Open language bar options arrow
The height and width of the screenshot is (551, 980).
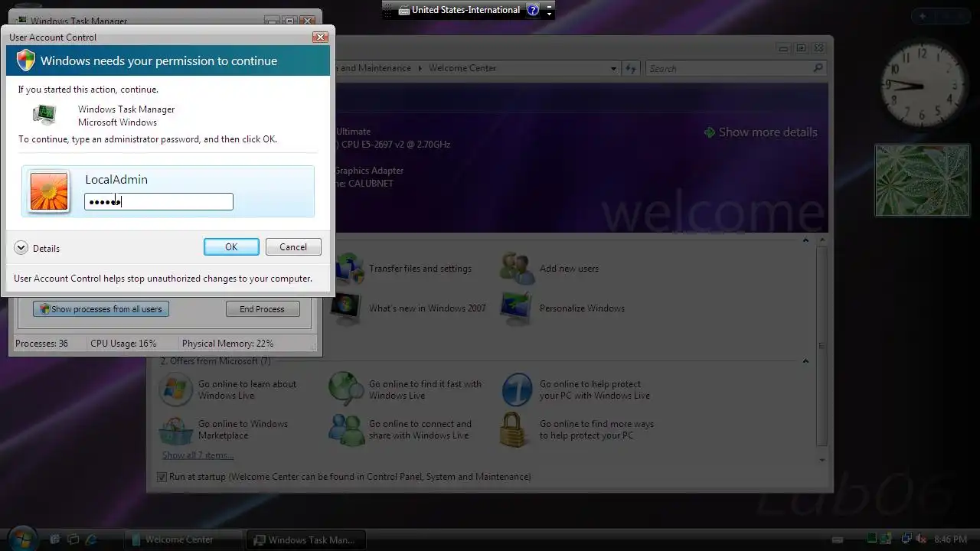[x=549, y=15]
